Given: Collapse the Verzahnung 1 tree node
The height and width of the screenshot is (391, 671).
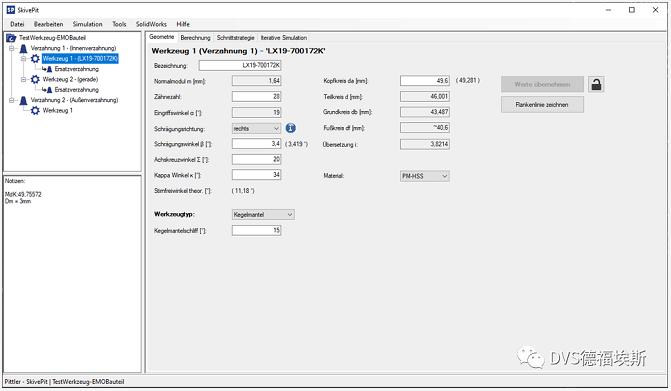Looking at the screenshot, I should coord(12,48).
